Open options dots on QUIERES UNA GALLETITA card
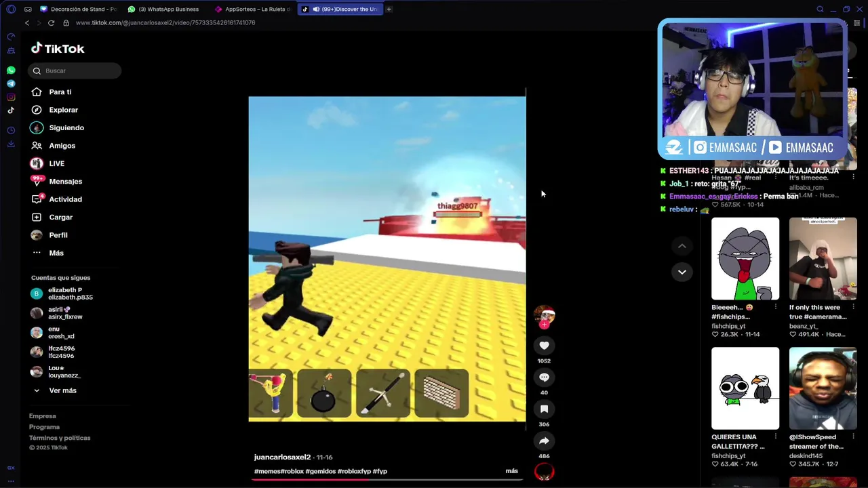 click(x=776, y=437)
